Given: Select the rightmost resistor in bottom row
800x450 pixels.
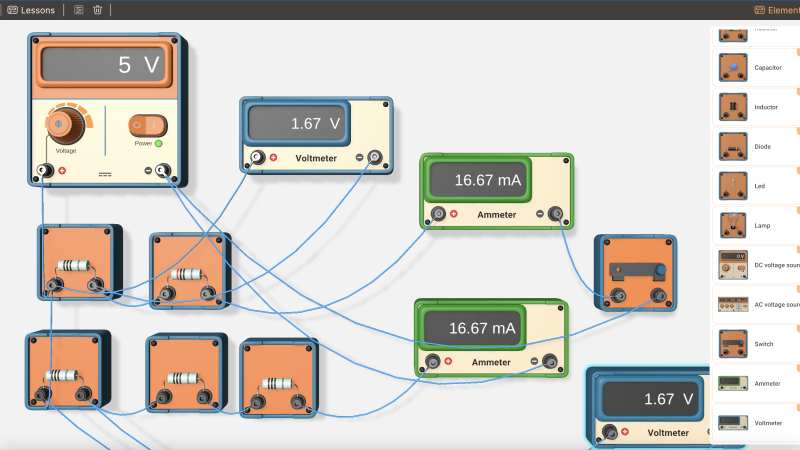Looking at the screenshot, I should (279, 378).
